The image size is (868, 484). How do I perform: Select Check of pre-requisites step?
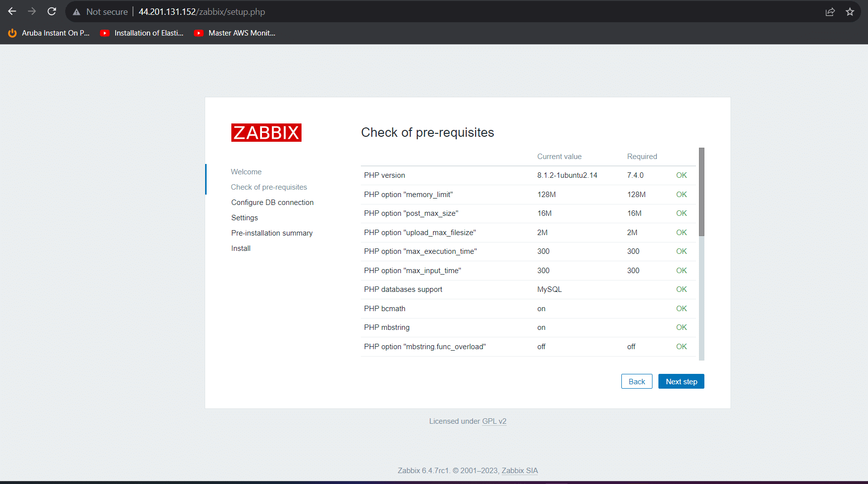(x=269, y=187)
